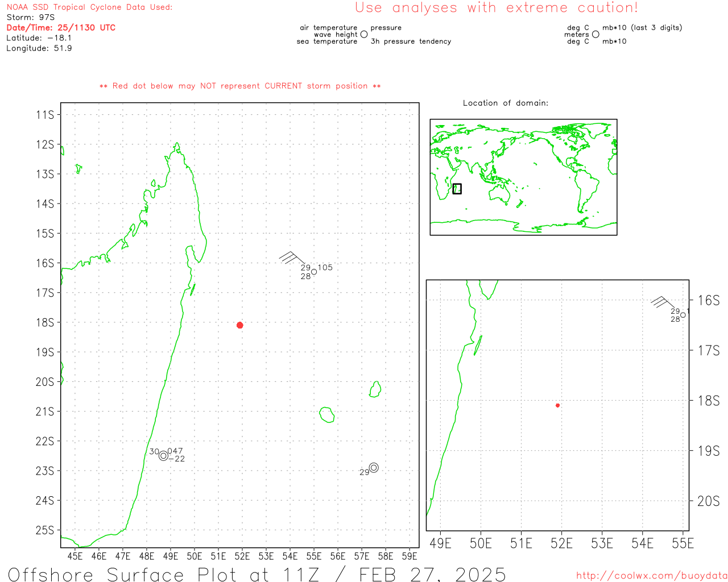
Task: Click the 3h pressure tendency legend label
Action: [411, 41]
